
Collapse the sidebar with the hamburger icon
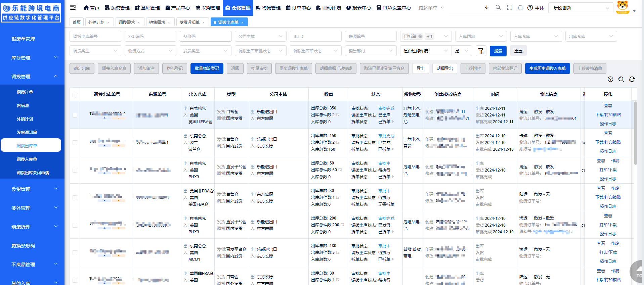(x=73, y=7)
